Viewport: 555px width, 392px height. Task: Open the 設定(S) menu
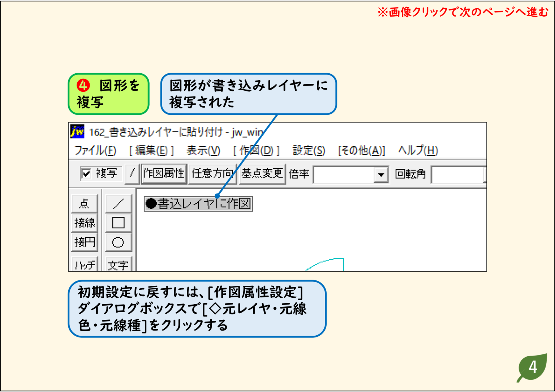308,151
